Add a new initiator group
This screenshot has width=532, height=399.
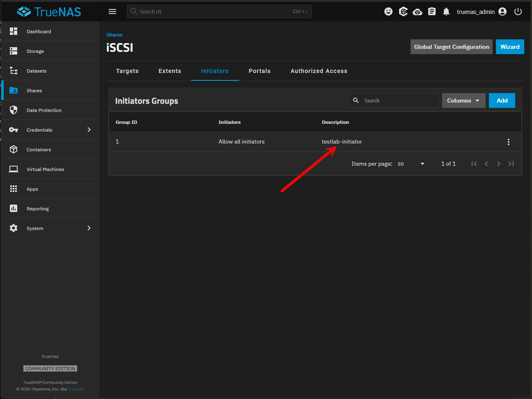click(x=502, y=100)
